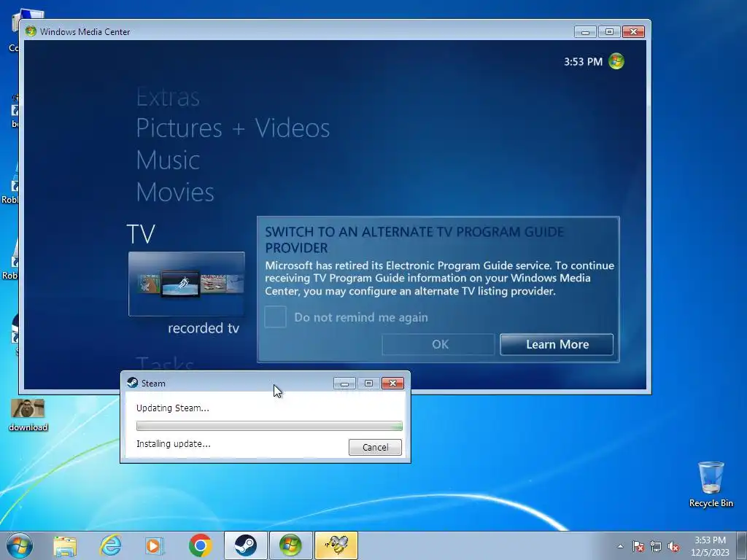This screenshot has width=747, height=560.
Task: Select the TV menu heading
Action: pyautogui.click(x=141, y=234)
